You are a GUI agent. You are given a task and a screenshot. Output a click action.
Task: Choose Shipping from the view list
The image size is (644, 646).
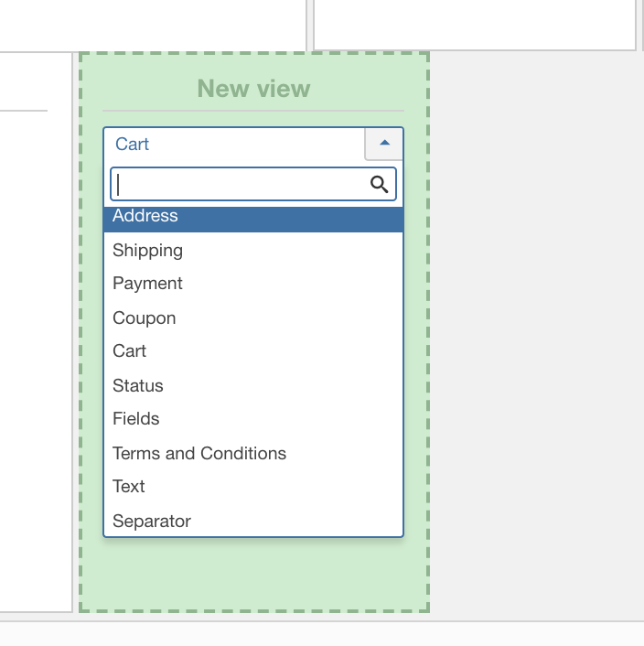coord(253,250)
